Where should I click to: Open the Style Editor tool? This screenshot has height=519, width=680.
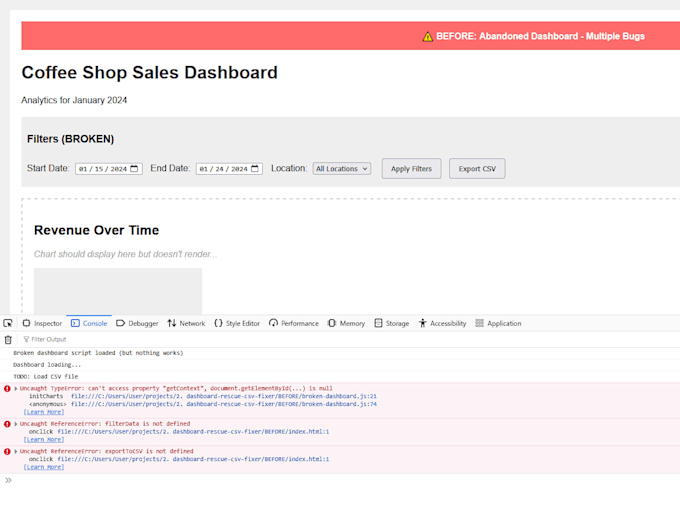(237, 323)
